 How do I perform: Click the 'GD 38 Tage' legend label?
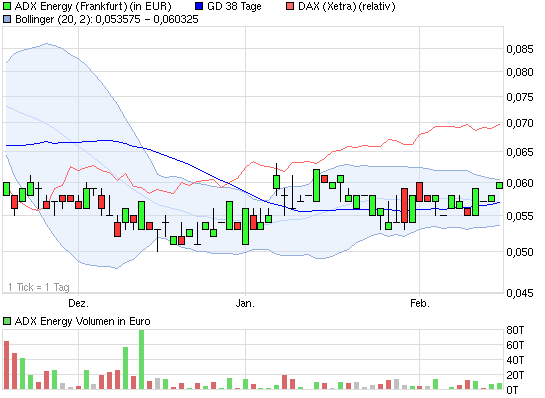234,7
